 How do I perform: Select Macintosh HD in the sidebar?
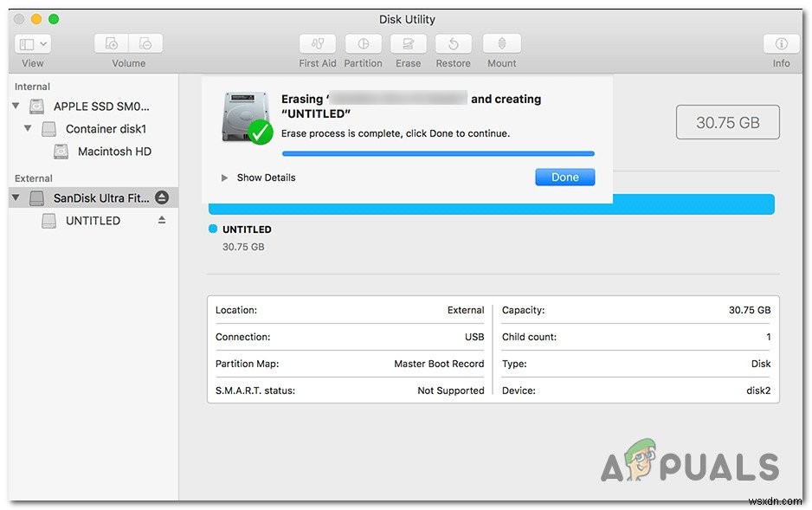coord(113,151)
